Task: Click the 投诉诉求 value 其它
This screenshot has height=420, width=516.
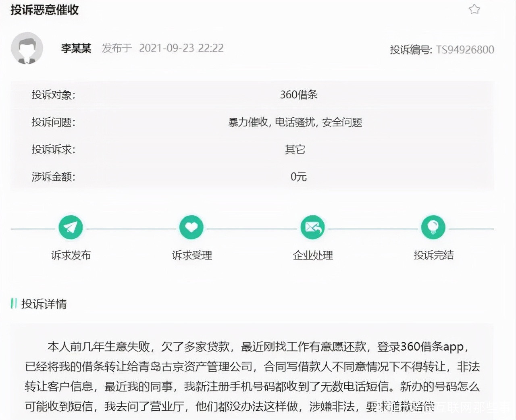Action: (x=295, y=150)
